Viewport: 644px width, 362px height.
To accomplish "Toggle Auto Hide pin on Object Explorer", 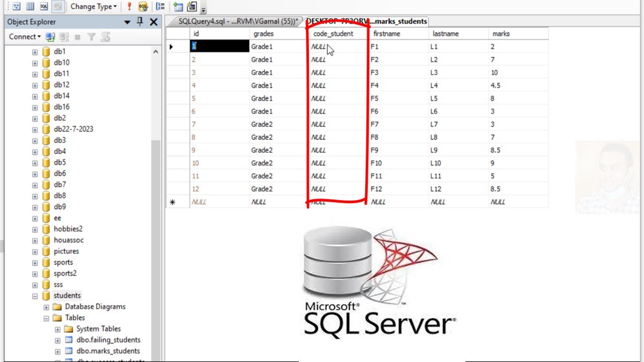I will point(140,22).
